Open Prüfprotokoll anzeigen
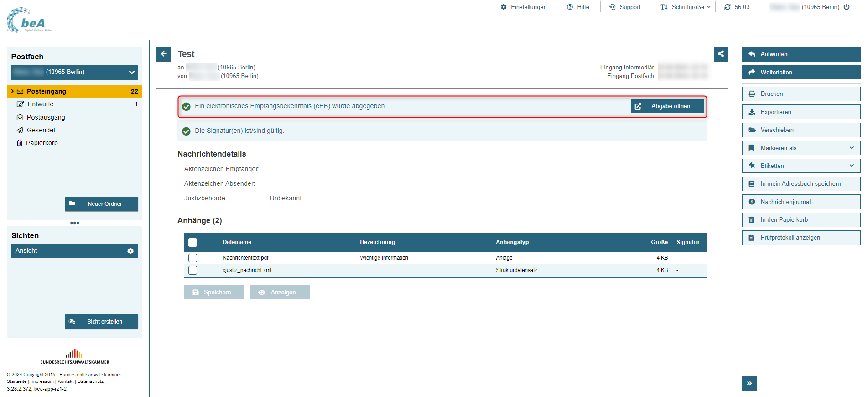The height and width of the screenshot is (397, 868). pyautogui.click(x=801, y=238)
